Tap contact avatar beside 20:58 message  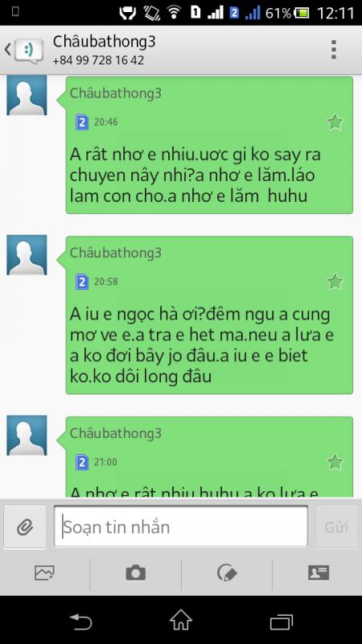(27, 254)
